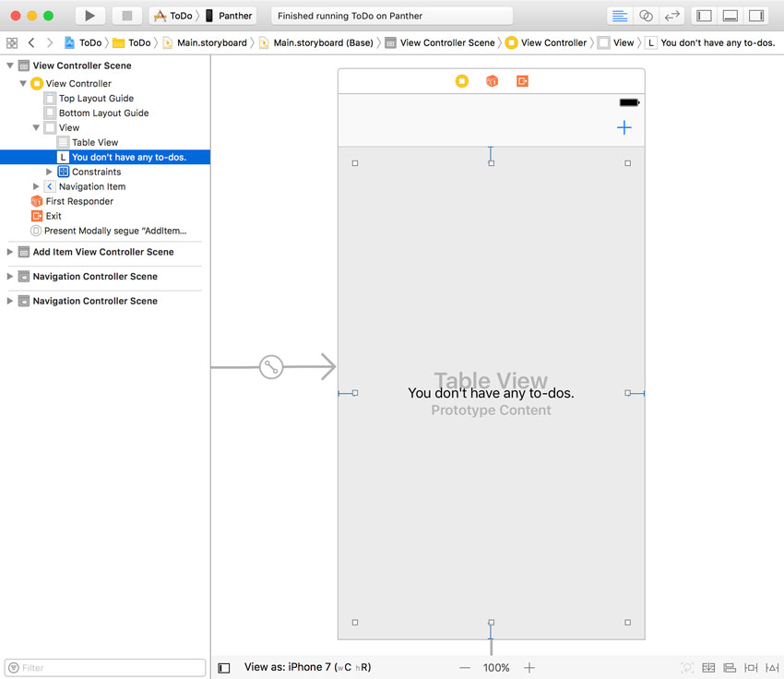Open Main.storyboard jump bar item
Image resolution: width=784 pixels, height=679 pixels.
[x=205, y=43]
